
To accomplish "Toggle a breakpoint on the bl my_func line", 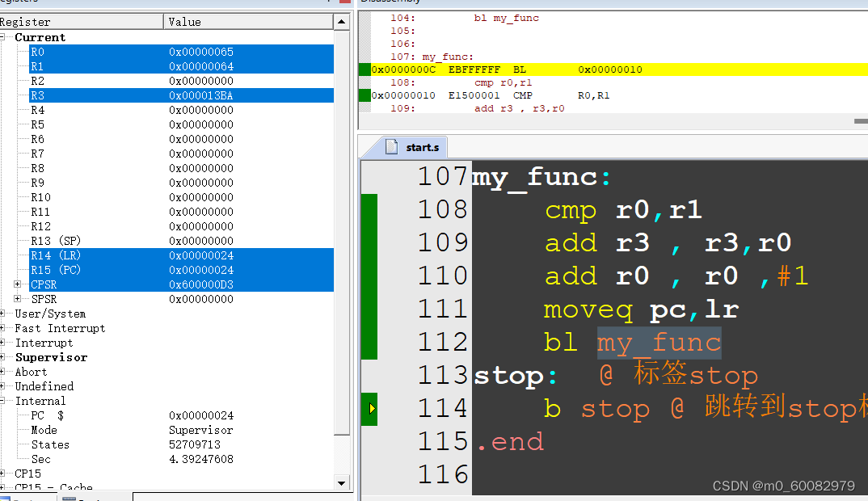I will coord(369,342).
